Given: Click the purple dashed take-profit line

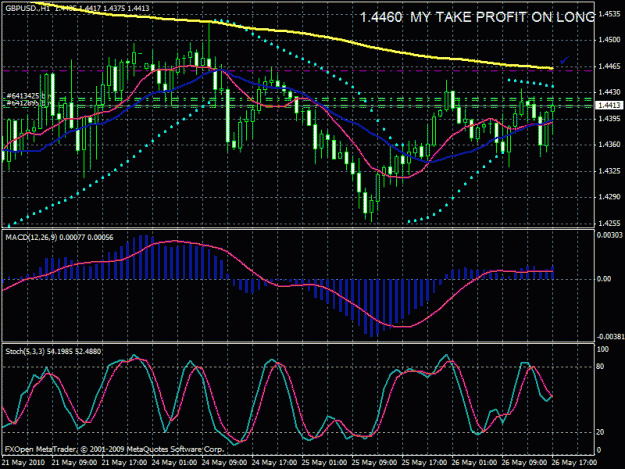Looking at the screenshot, I should click(297, 71).
